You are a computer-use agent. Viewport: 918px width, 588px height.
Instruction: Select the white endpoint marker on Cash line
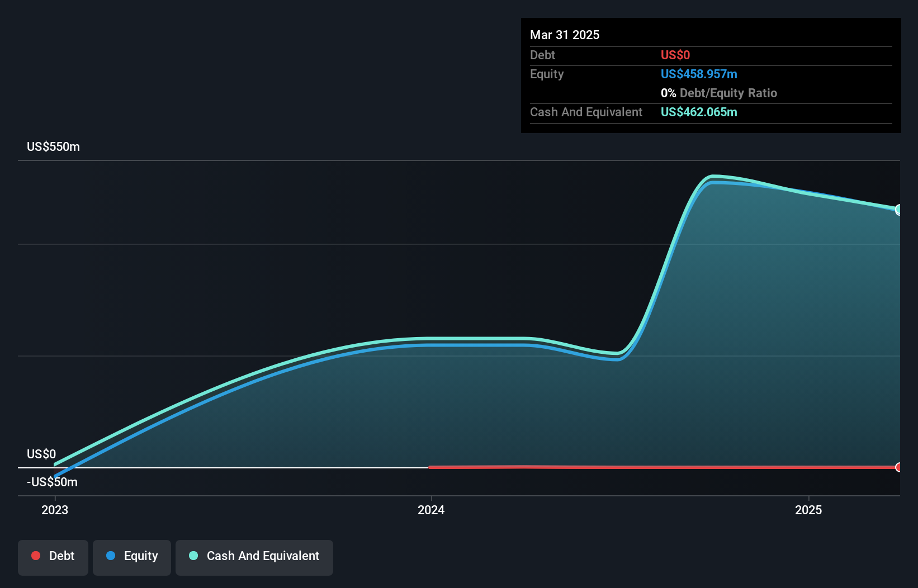click(x=899, y=210)
